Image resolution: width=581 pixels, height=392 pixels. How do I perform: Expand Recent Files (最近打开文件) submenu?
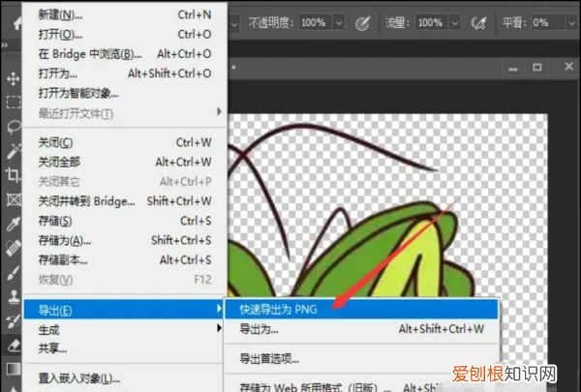click(125, 113)
